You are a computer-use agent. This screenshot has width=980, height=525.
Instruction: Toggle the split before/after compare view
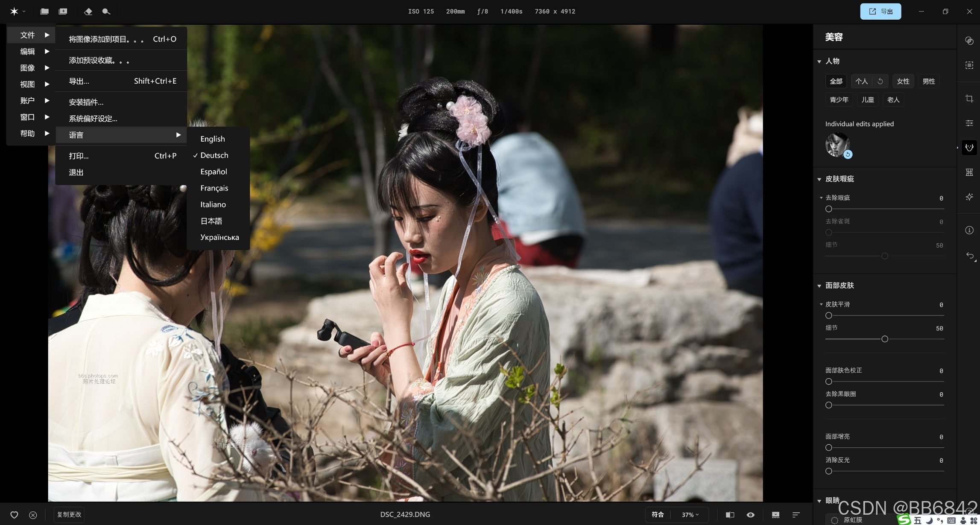(x=730, y=515)
